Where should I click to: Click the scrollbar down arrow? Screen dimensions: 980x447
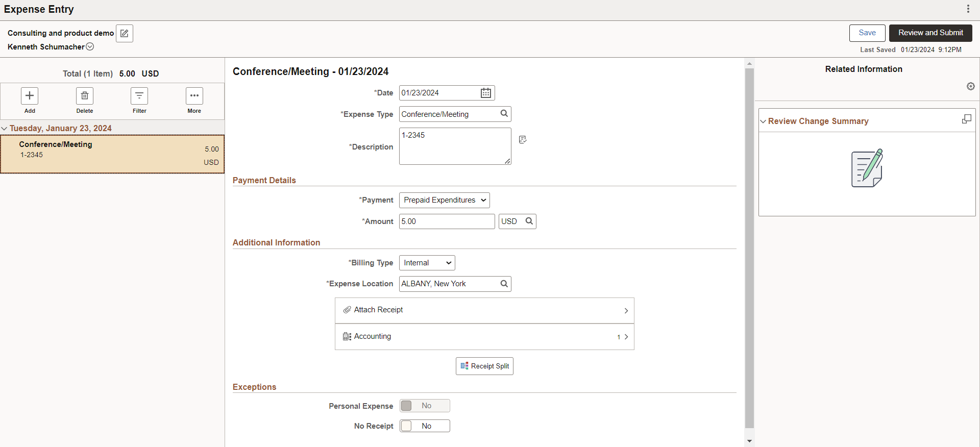coord(749,441)
